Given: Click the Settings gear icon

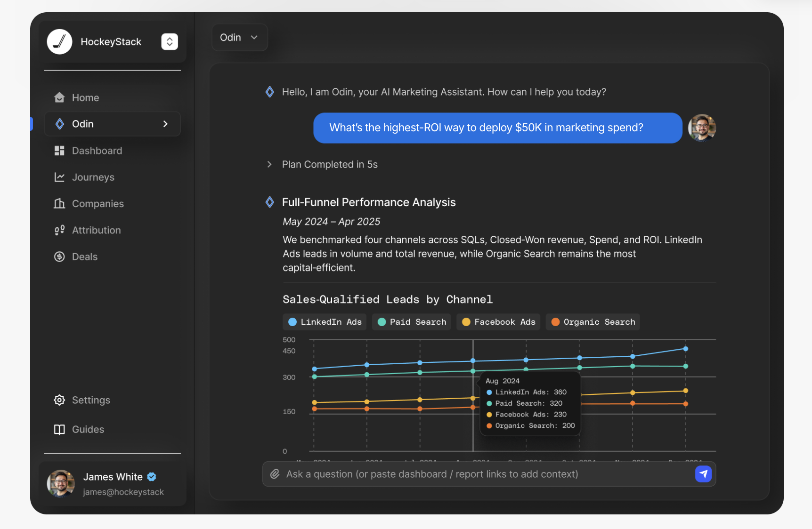Looking at the screenshot, I should point(59,400).
